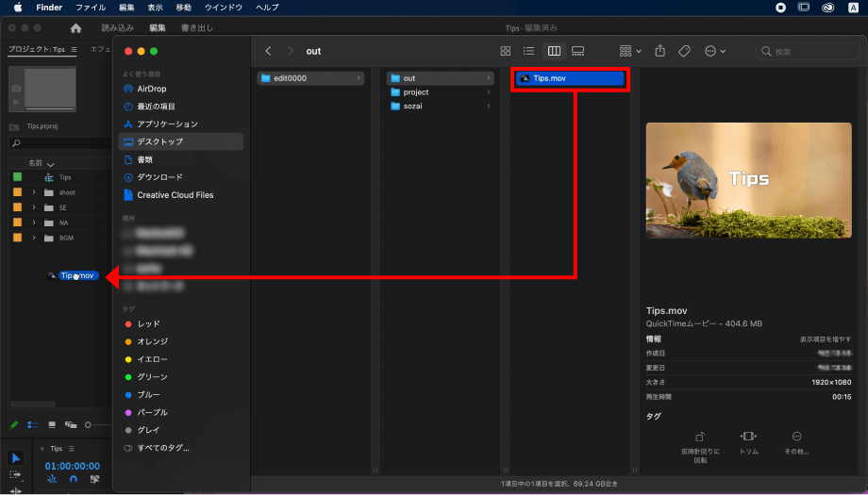Viewport: 868px width, 495px height.
Task: Select the イエロー tag
Action: [180, 359]
